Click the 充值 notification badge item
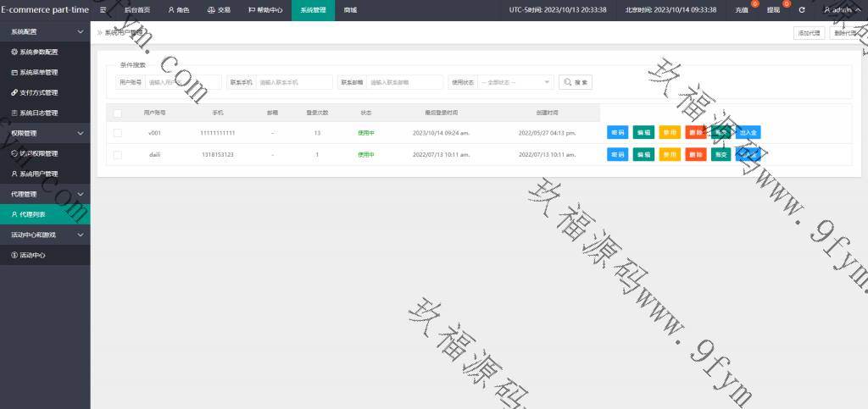Viewport: 868px width, 409px height. point(743,10)
